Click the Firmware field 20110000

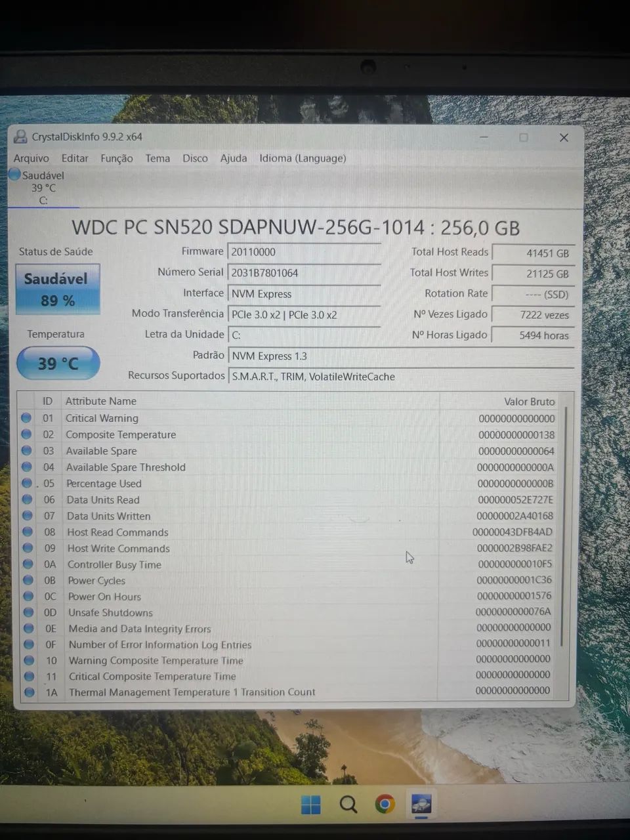click(304, 252)
